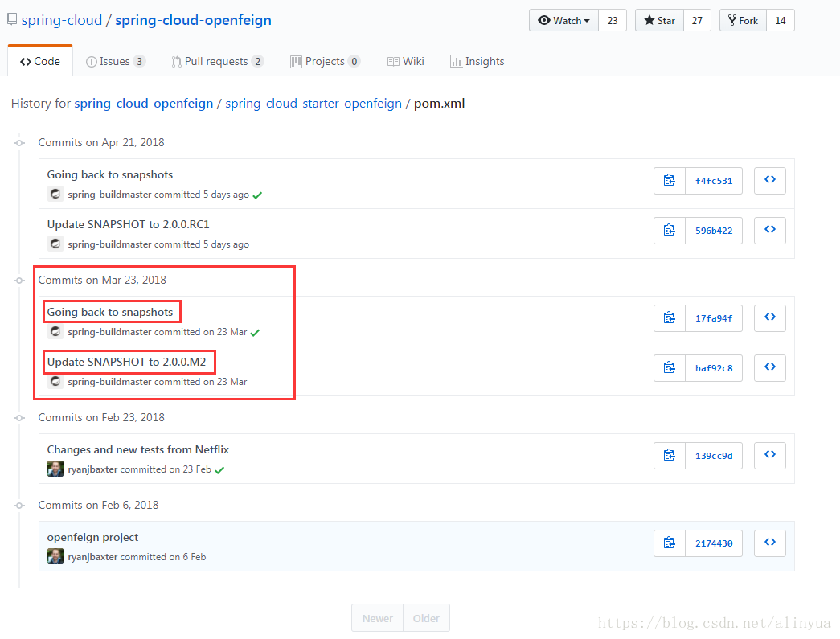
Task: Open 'Going back to snapshots' Apr 21 commit
Action: click(x=110, y=174)
